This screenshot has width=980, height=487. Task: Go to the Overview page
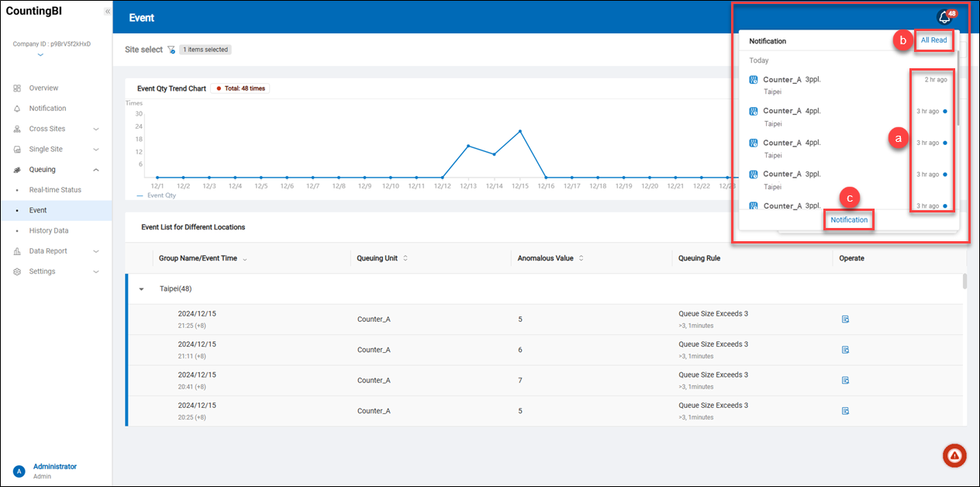43,88
